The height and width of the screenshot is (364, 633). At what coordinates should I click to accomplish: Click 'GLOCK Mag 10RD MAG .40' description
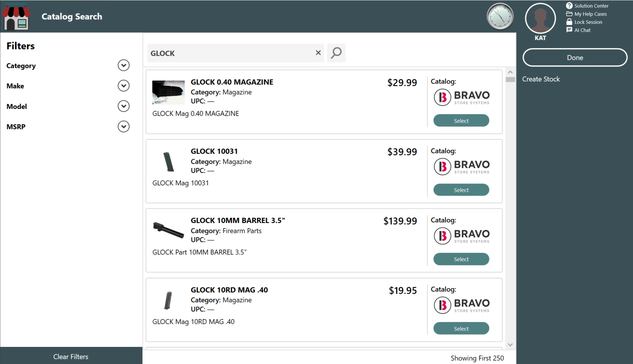tap(193, 322)
